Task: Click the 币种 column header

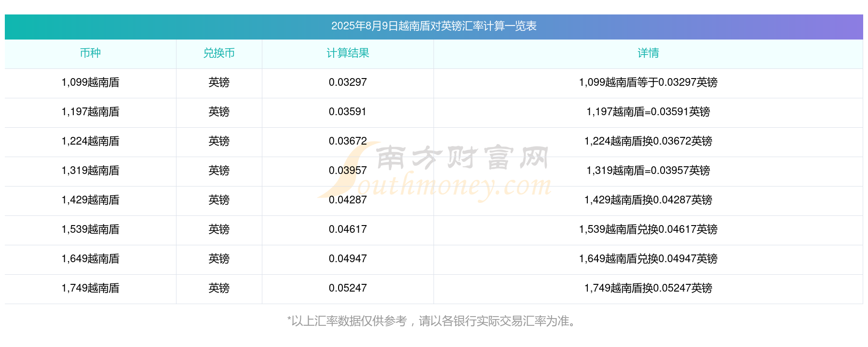Action: tap(90, 53)
